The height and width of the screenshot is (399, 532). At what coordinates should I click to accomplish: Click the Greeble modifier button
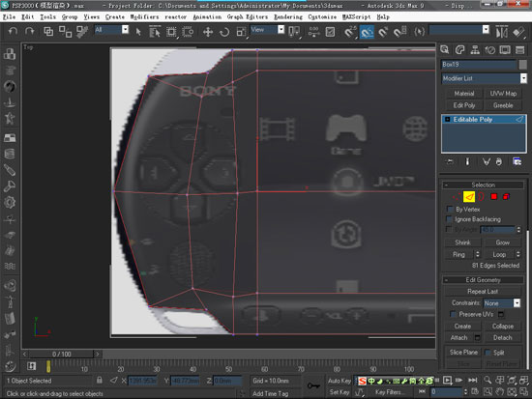503,105
